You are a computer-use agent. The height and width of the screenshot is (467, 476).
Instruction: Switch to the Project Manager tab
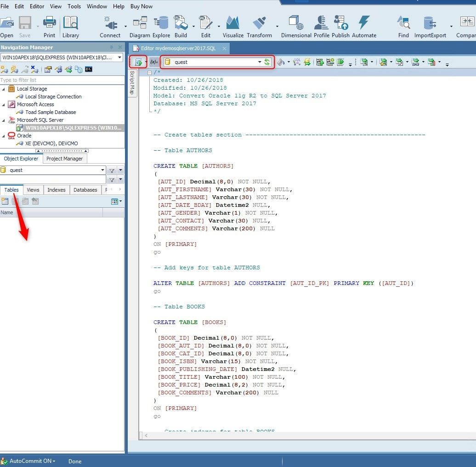pyautogui.click(x=65, y=159)
